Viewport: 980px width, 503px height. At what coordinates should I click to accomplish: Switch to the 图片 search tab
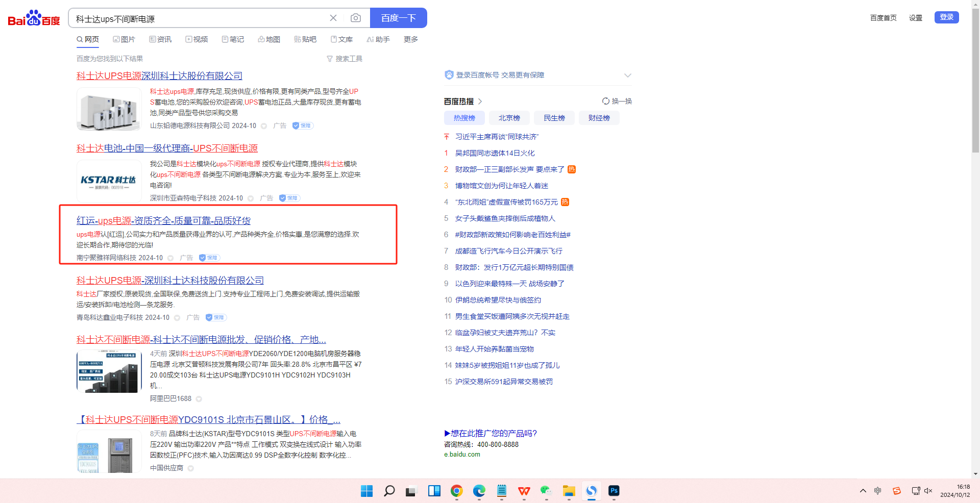pyautogui.click(x=124, y=39)
